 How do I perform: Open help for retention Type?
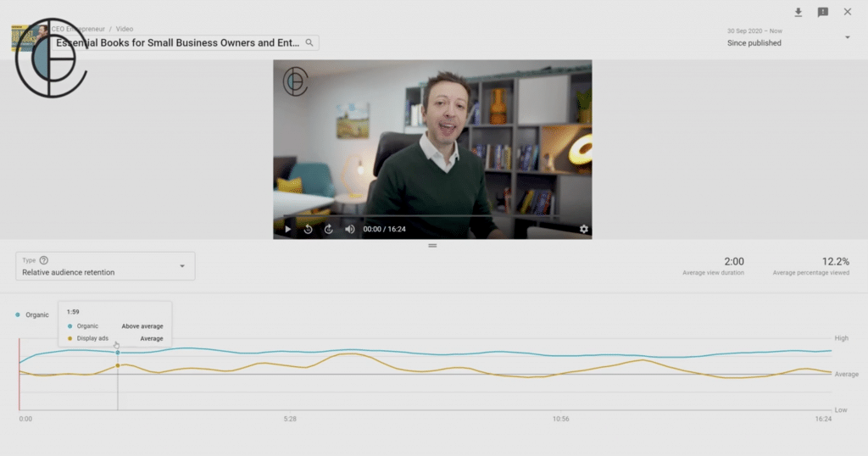(x=44, y=260)
